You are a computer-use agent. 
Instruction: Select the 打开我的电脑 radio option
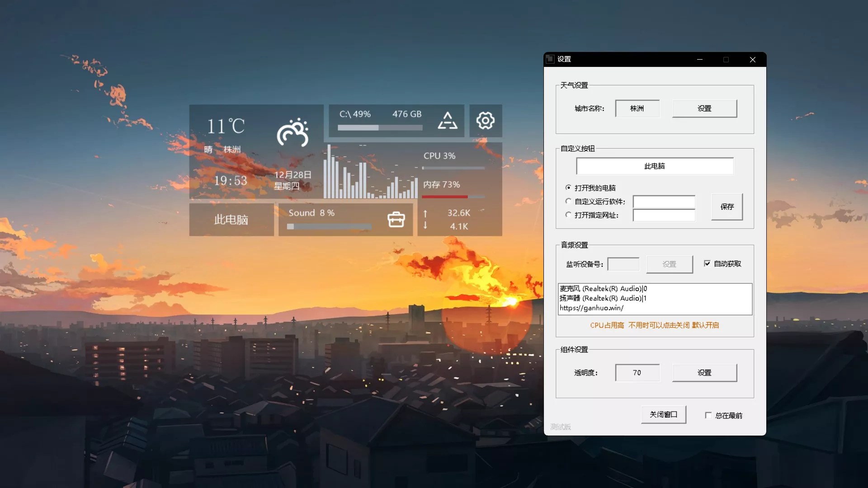pos(568,188)
